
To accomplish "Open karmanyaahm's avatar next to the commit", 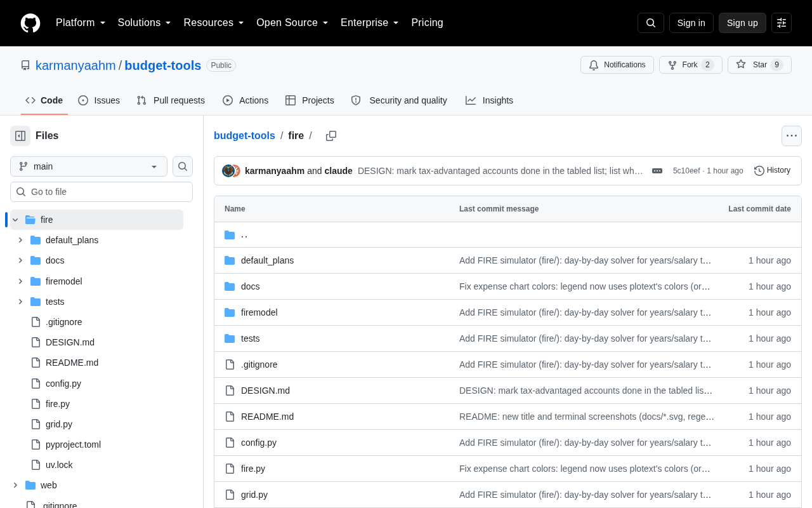I will (228, 171).
